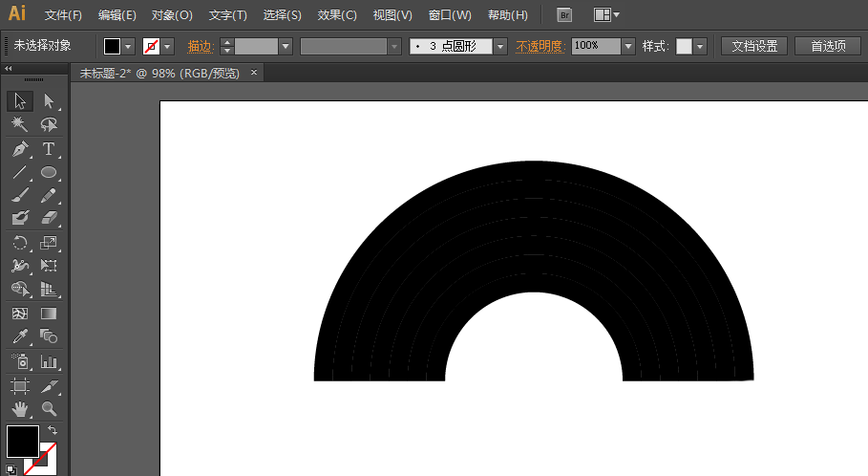Expand the 3 点圆形 brush dropdown
Viewport: 868px width, 476px height.
click(x=500, y=46)
